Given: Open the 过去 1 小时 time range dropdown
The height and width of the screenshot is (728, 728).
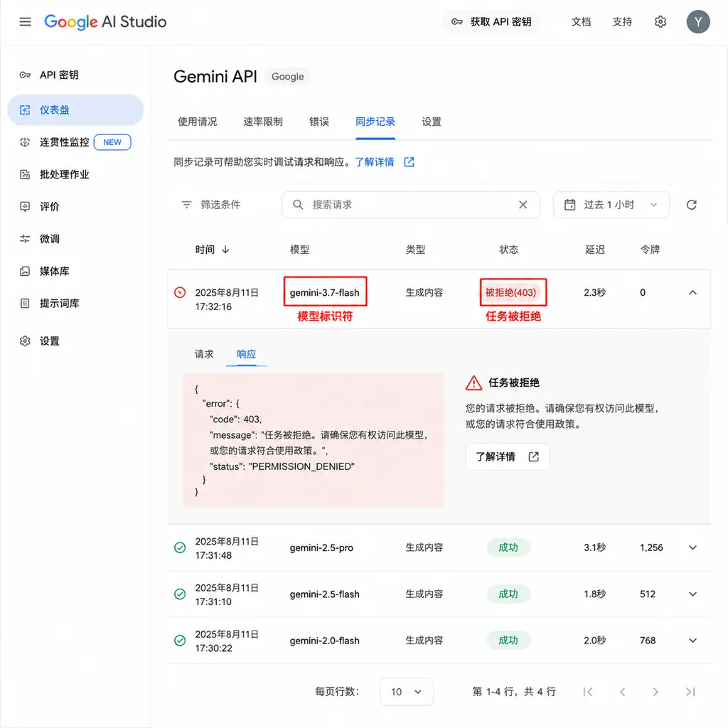Looking at the screenshot, I should (611, 205).
